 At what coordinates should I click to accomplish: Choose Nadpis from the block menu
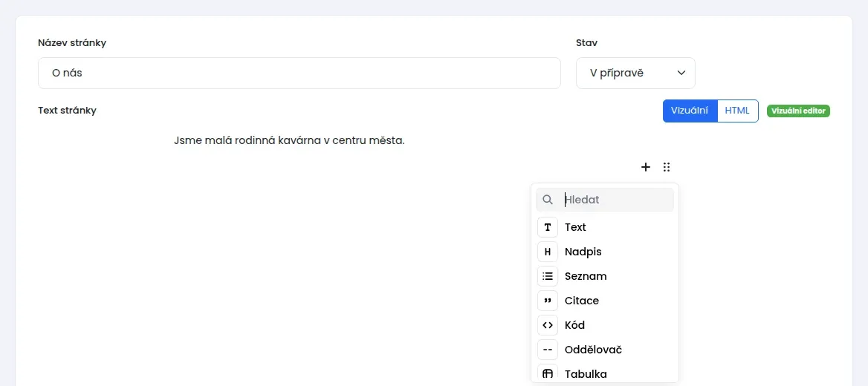click(x=604, y=252)
